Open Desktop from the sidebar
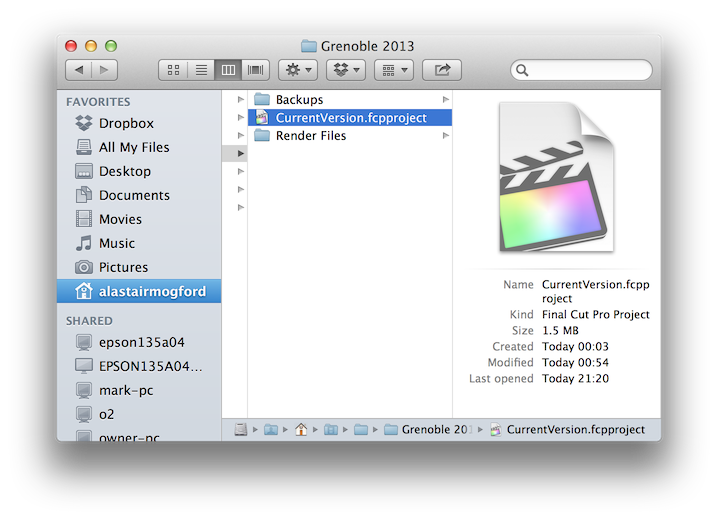718x520 pixels. point(139,171)
